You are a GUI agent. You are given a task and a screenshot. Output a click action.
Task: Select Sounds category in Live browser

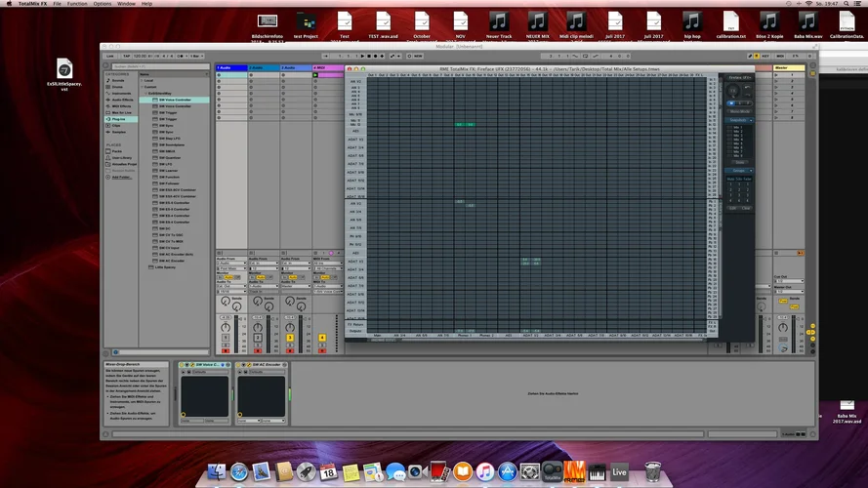tap(118, 80)
